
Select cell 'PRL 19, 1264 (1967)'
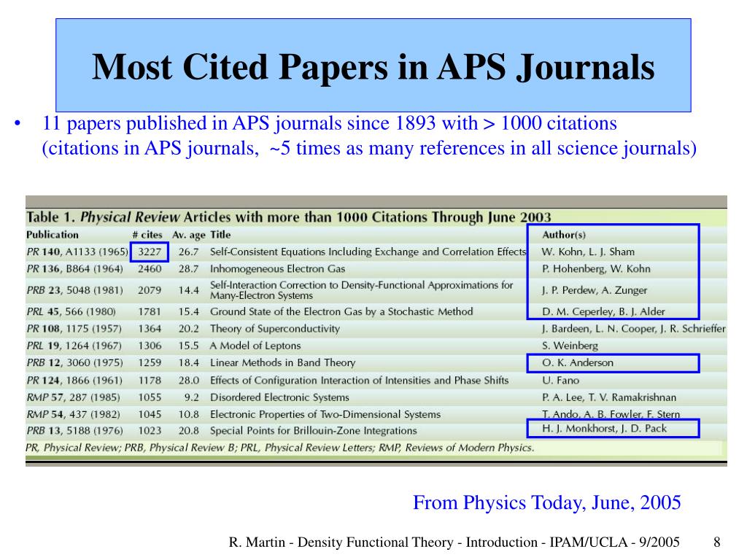click(74, 346)
